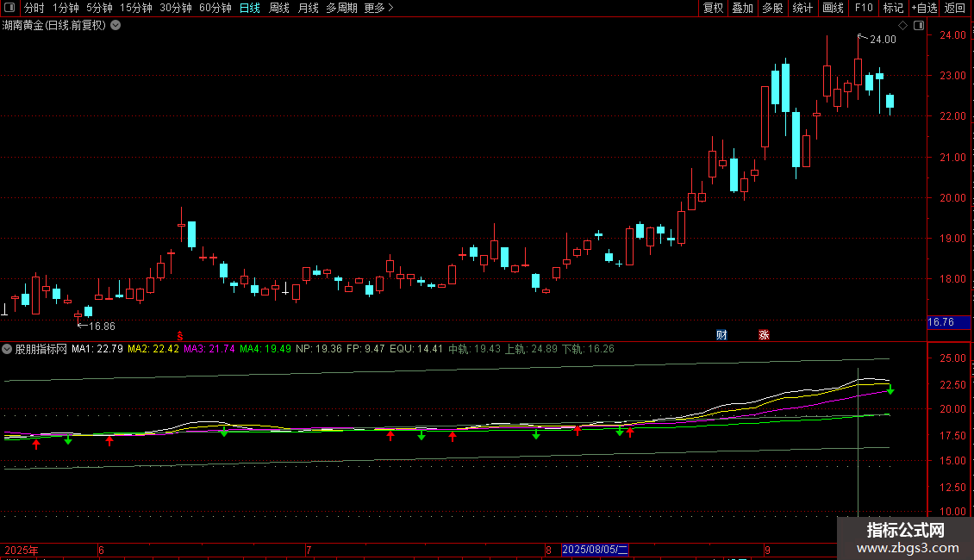Toggle the left sidebar panel icon
This screenshot has width=974, height=560.
coord(9,8)
